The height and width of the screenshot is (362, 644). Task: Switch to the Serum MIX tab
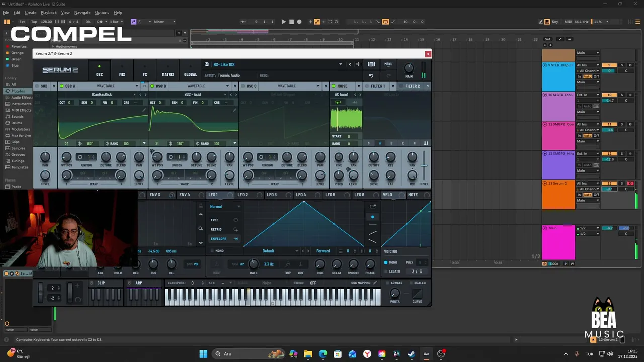coord(122,70)
